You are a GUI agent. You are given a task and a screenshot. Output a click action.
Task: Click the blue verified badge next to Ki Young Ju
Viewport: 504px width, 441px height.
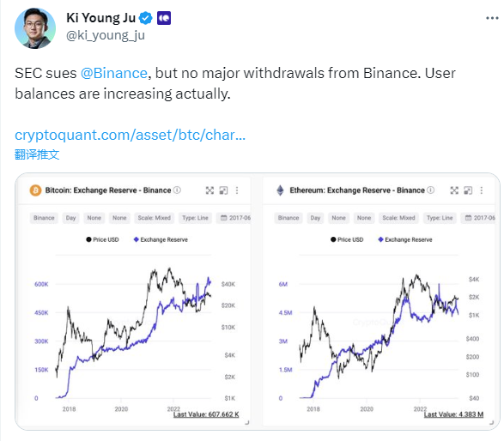(x=146, y=18)
